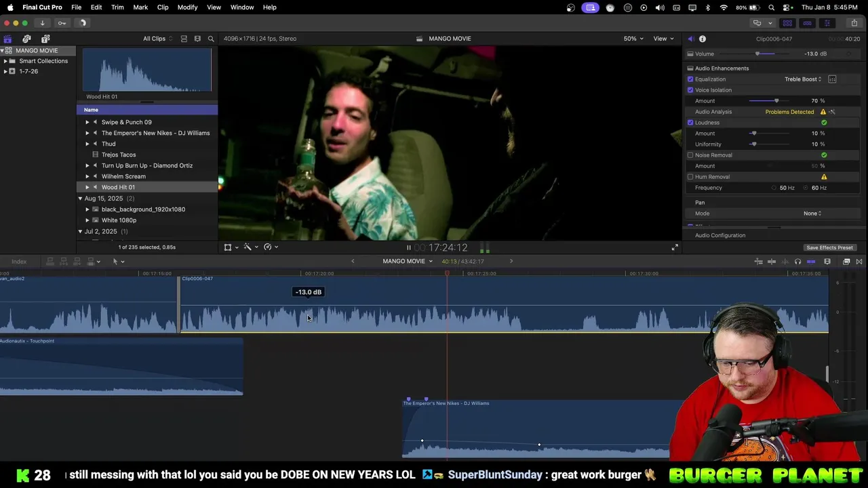Switch to the info inspector icon
This screenshot has width=868, height=488.
coord(703,39)
